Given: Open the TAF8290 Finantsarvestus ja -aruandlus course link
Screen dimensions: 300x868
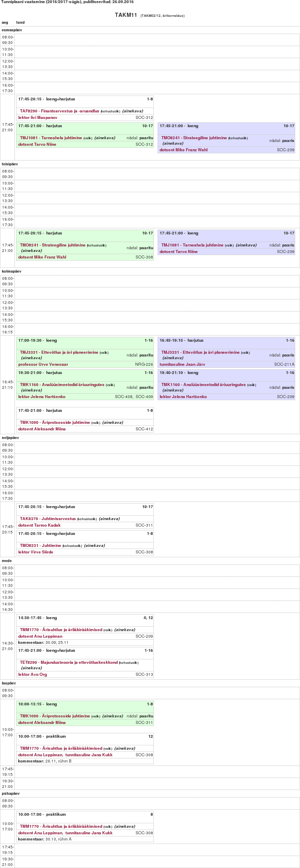Looking at the screenshot, I should pyautogui.click(x=60, y=111).
